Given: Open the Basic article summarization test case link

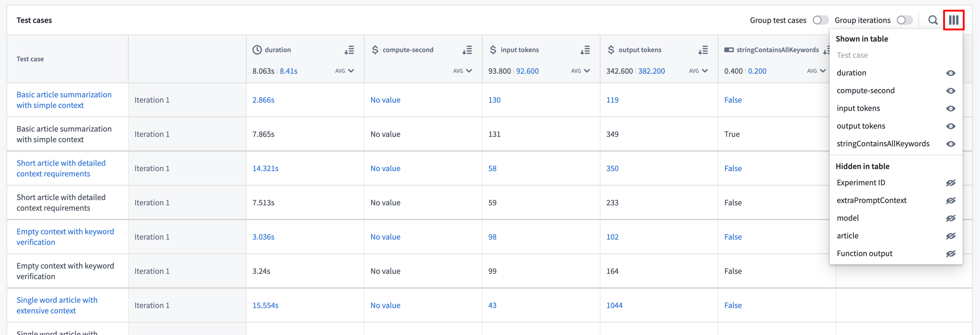Looking at the screenshot, I should tap(64, 100).
